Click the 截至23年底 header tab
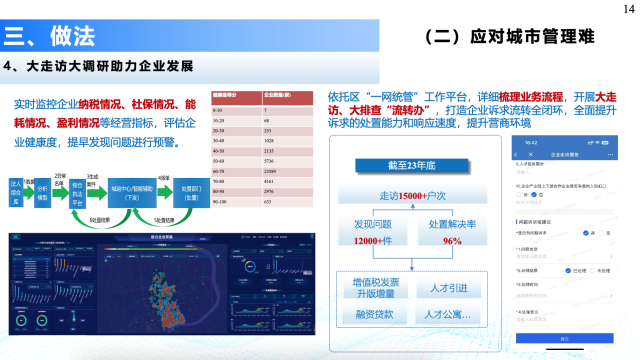Screen dimensions: 640x360 (x=411, y=165)
